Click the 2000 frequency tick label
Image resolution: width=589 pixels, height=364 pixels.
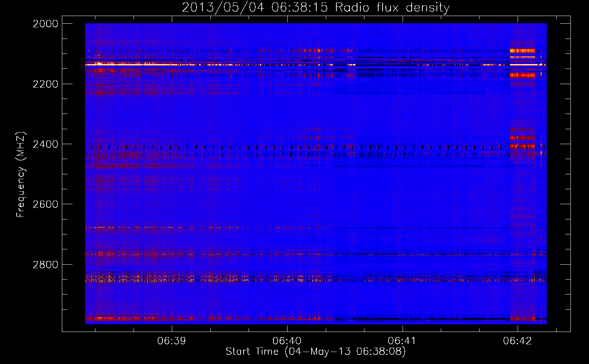click(x=46, y=24)
